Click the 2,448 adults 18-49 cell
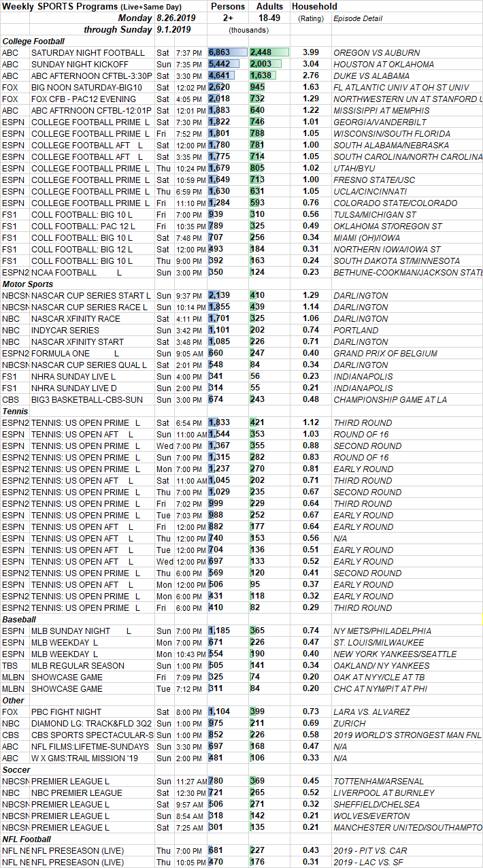The width and height of the screenshot is (483, 868). pos(269,52)
